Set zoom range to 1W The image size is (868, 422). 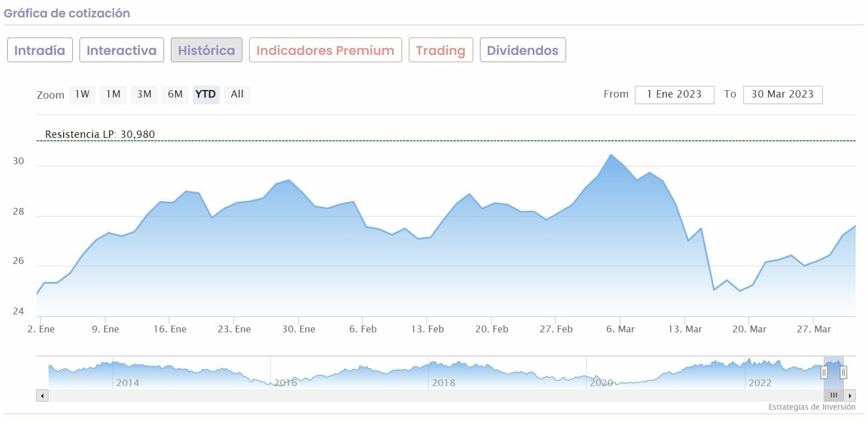(82, 94)
